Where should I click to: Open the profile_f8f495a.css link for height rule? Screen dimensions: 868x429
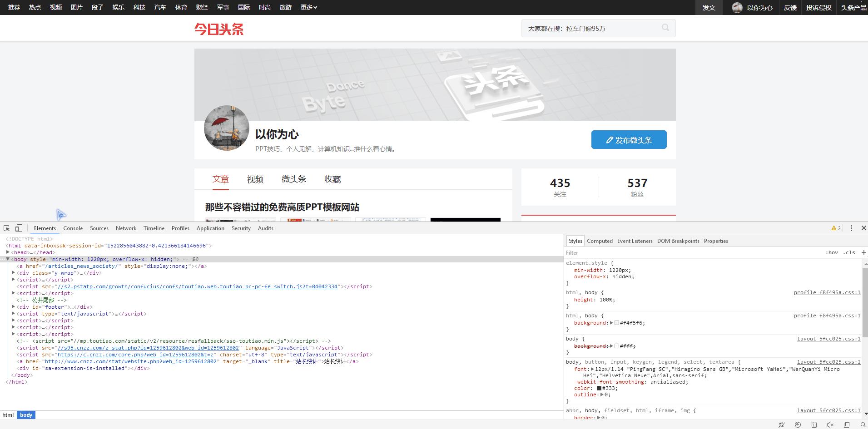[x=827, y=292]
